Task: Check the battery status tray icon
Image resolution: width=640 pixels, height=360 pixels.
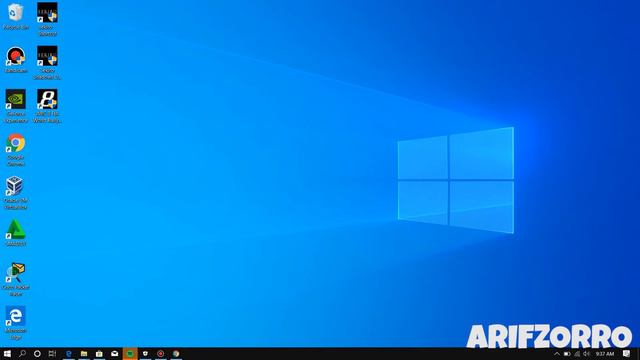Action: coord(567,354)
